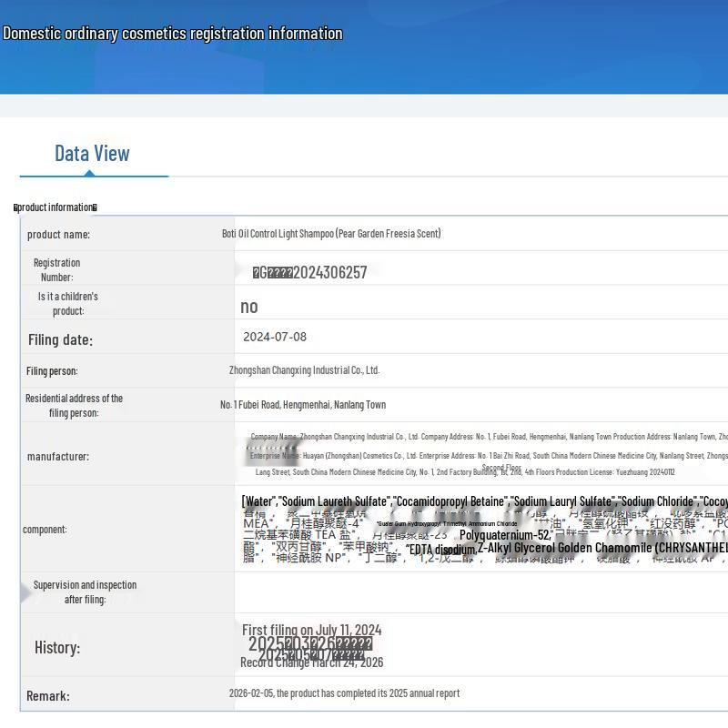The width and height of the screenshot is (728, 728).
Task: Select the remark about the 2025 annual report
Action: pos(344,693)
